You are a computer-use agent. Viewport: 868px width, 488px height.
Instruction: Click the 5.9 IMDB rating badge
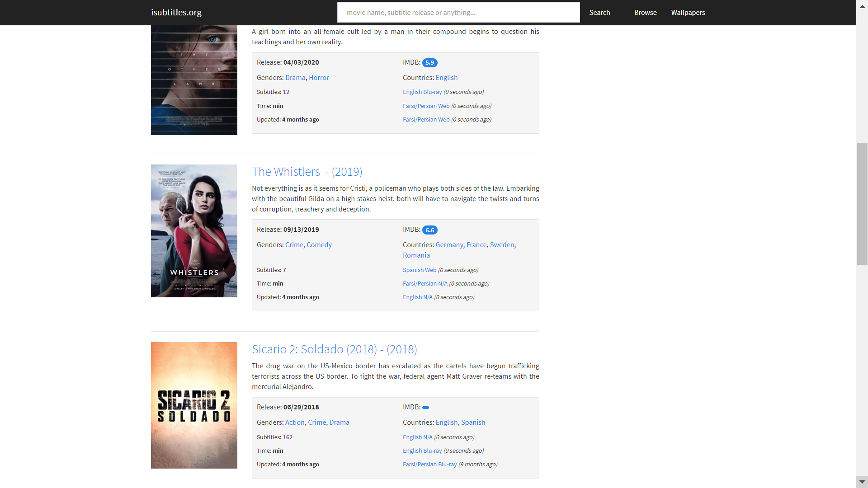pyautogui.click(x=429, y=63)
